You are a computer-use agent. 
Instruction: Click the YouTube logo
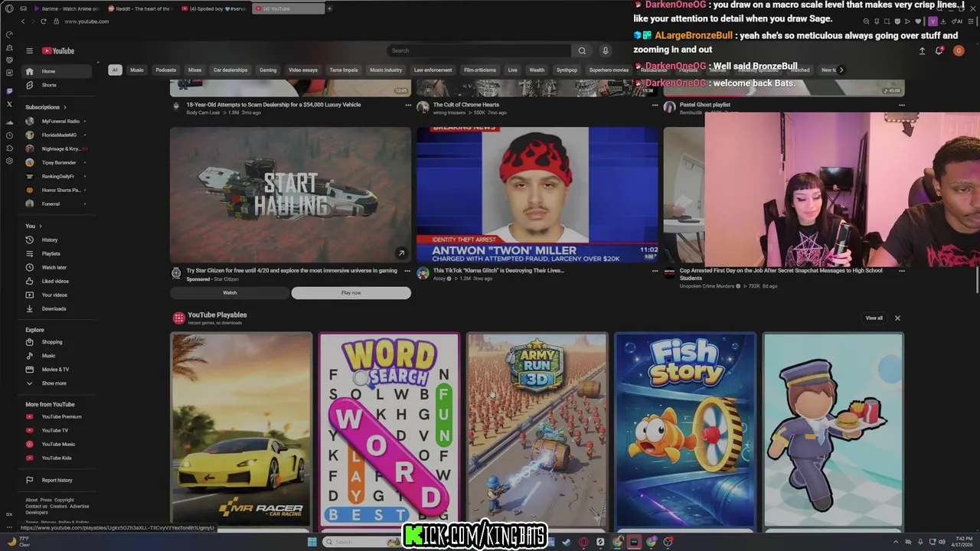(x=58, y=51)
